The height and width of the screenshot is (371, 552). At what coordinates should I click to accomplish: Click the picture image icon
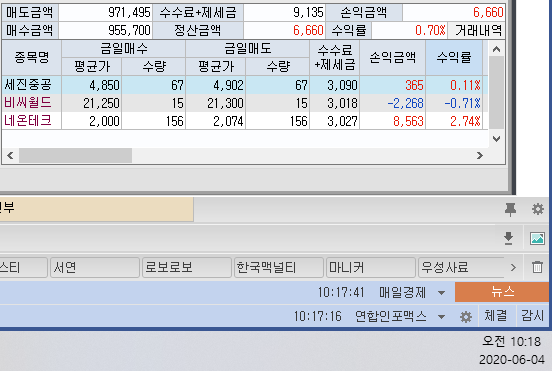coord(537,238)
